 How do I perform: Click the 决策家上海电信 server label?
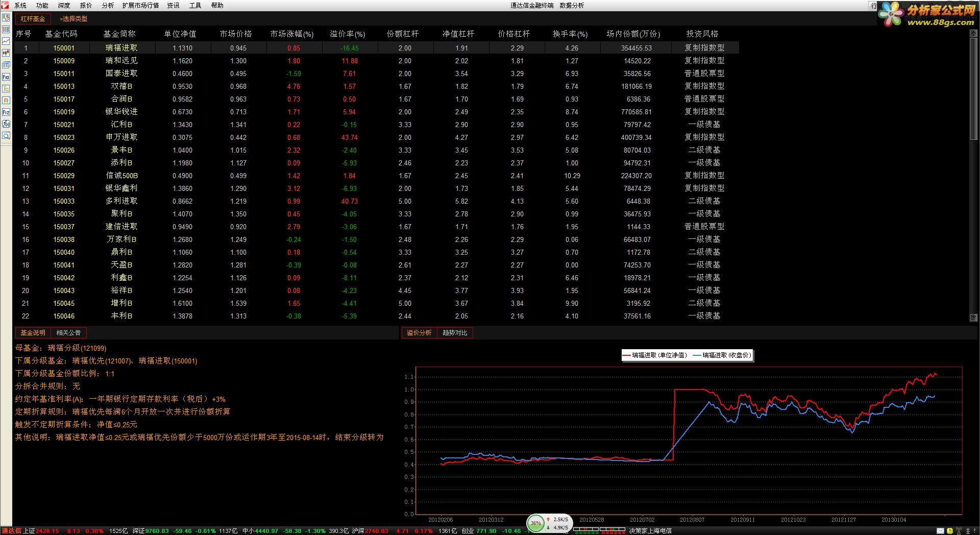coord(650,531)
